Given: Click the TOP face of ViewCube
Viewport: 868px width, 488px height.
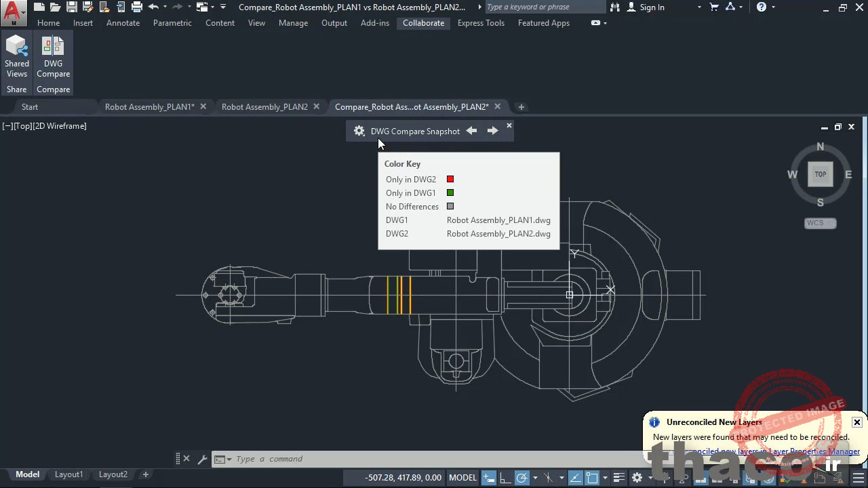Looking at the screenshot, I should (x=821, y=174).
